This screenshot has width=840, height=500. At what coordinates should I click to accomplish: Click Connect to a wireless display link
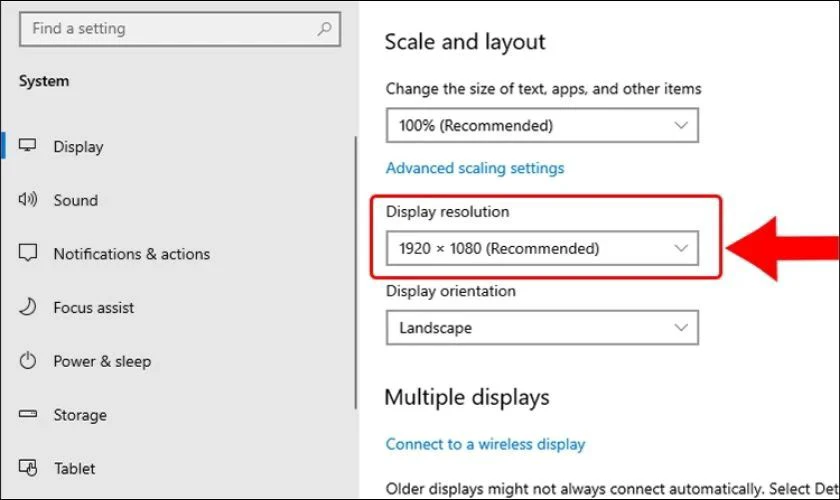click(x=485, y=444)
